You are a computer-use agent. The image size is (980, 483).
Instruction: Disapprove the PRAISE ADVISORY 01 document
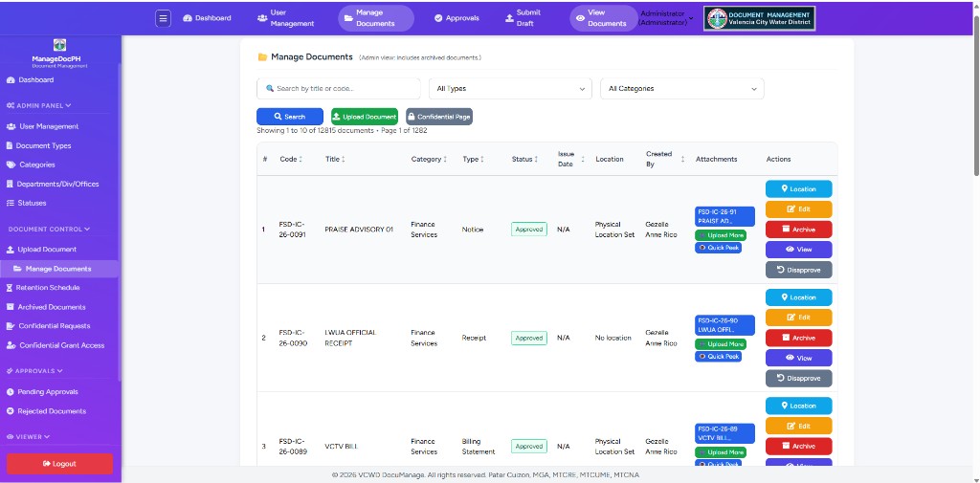click(x=799, y=270)
